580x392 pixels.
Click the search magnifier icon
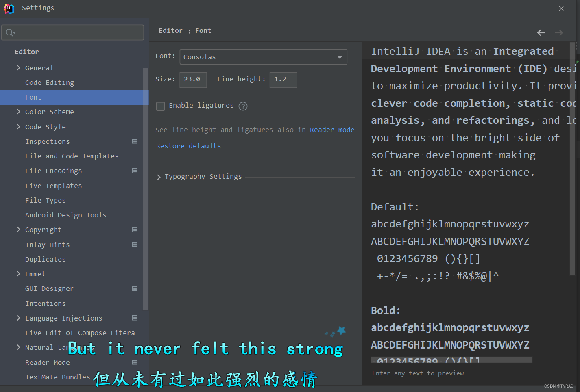[x=10, y=32]
